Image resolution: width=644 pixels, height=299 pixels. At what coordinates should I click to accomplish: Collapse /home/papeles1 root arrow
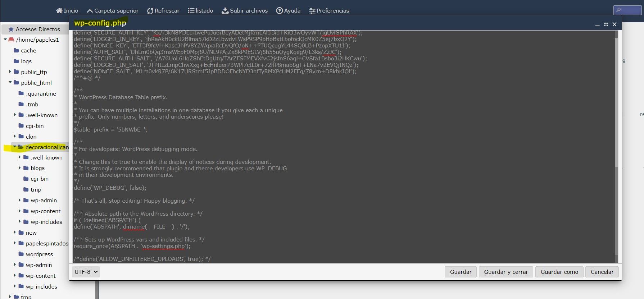[5, 40]
